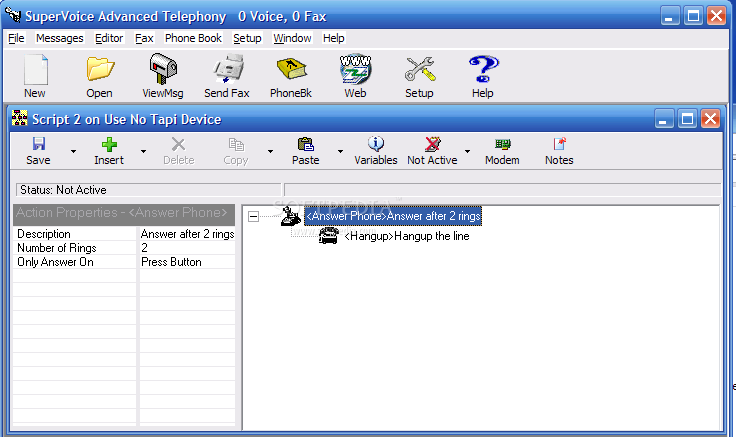Screen dimensions: 736x437
Task: Click the Status: Not Active field
Action: [x=148, y=190]
